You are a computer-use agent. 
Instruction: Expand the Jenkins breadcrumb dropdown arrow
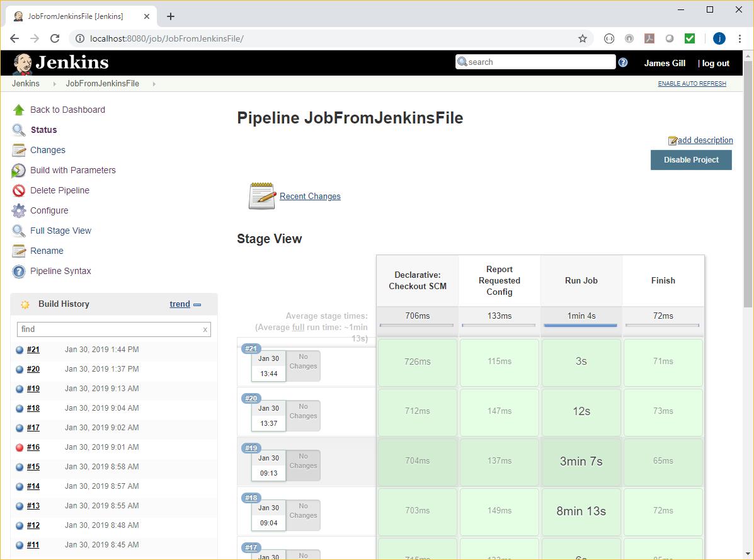pos(54,84)
